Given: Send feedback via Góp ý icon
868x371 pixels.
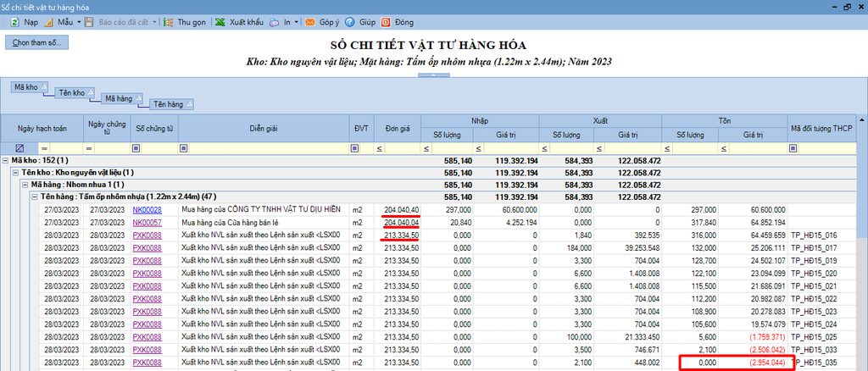Looking at the screenshot, I should (x=310, y=22).
